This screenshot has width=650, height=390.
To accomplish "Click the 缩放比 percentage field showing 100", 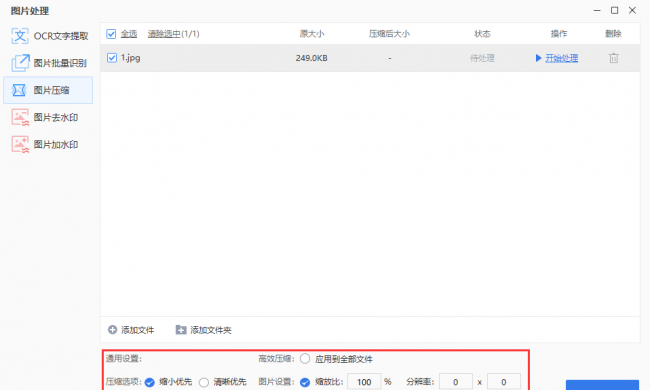I will (364, 382).
